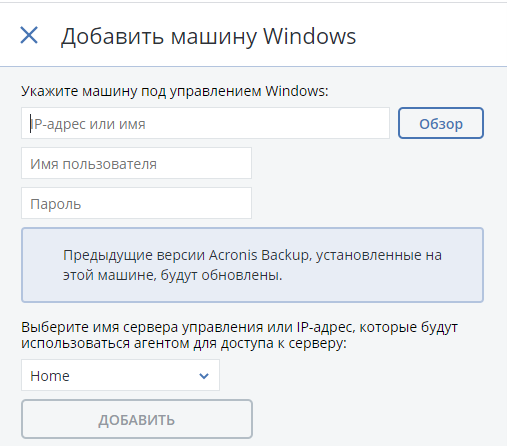This screenshot has height=446, width=507.
Task: Click the text cursor in IP address field
Action: (31, 124)
